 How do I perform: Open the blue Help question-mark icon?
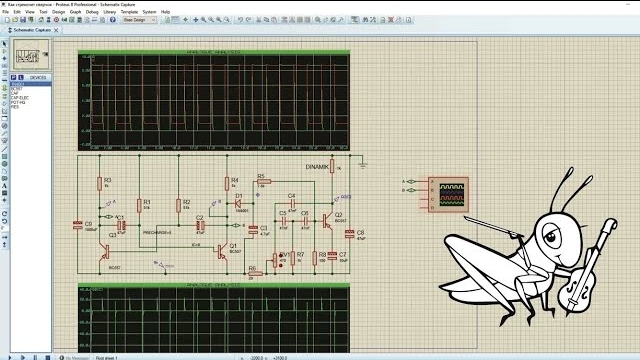[x=113, y=20]
